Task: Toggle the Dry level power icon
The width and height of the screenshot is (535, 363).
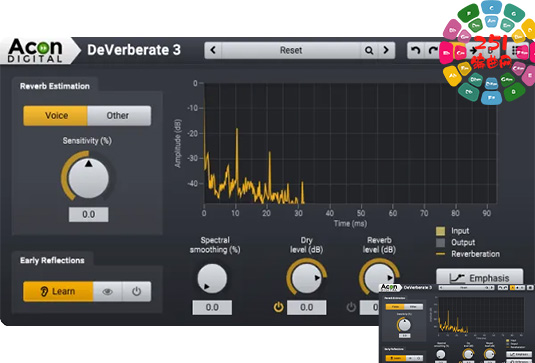Action: (x=278, y=307)
